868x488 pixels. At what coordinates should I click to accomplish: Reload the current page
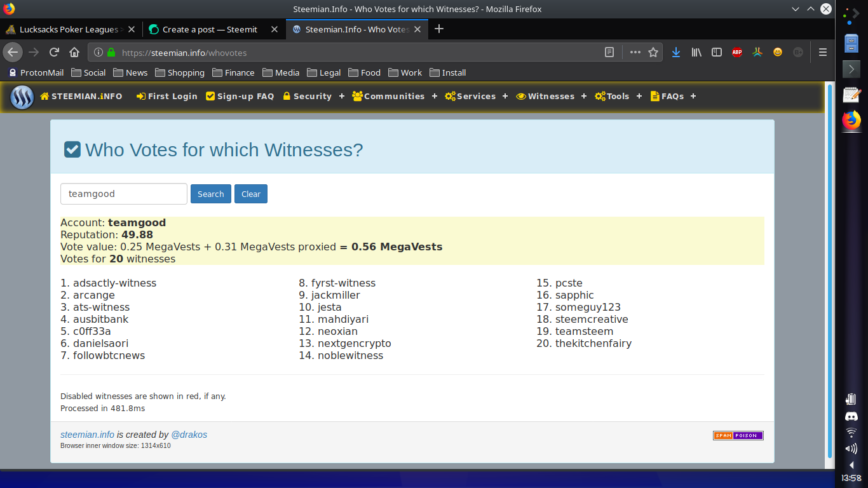pyautogui.click(x=54, y=52)
